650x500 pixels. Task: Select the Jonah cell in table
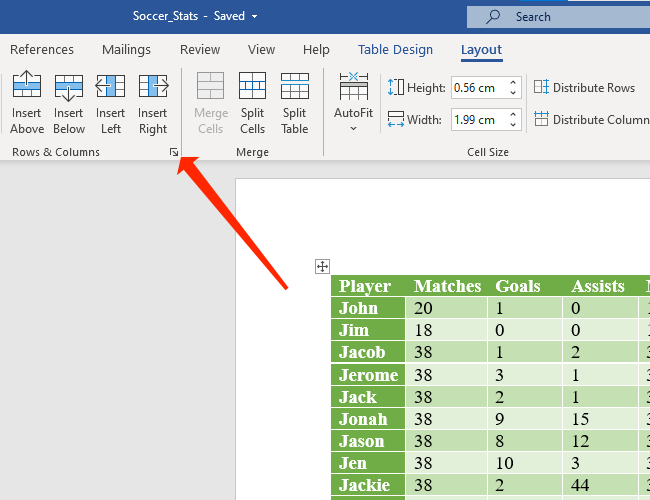tap(368, 419)
